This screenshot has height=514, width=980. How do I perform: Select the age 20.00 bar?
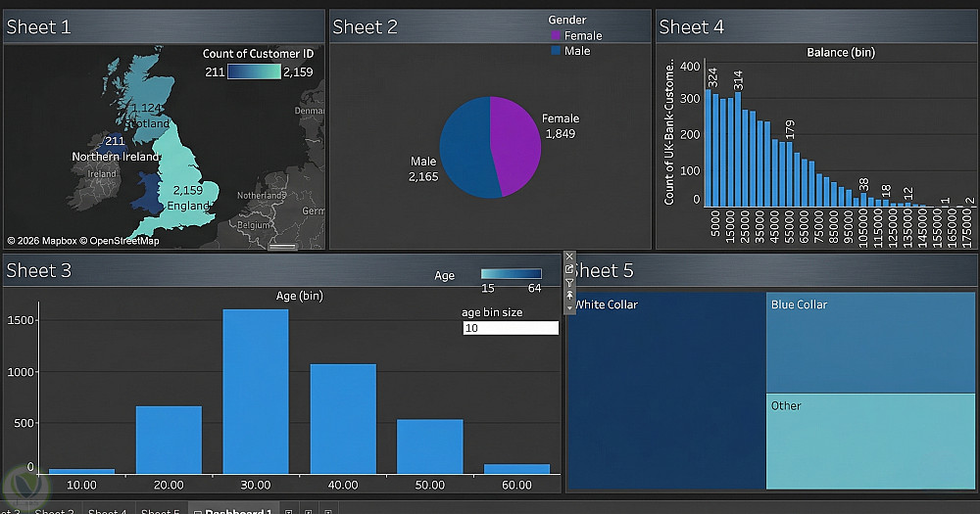point(169,440)
